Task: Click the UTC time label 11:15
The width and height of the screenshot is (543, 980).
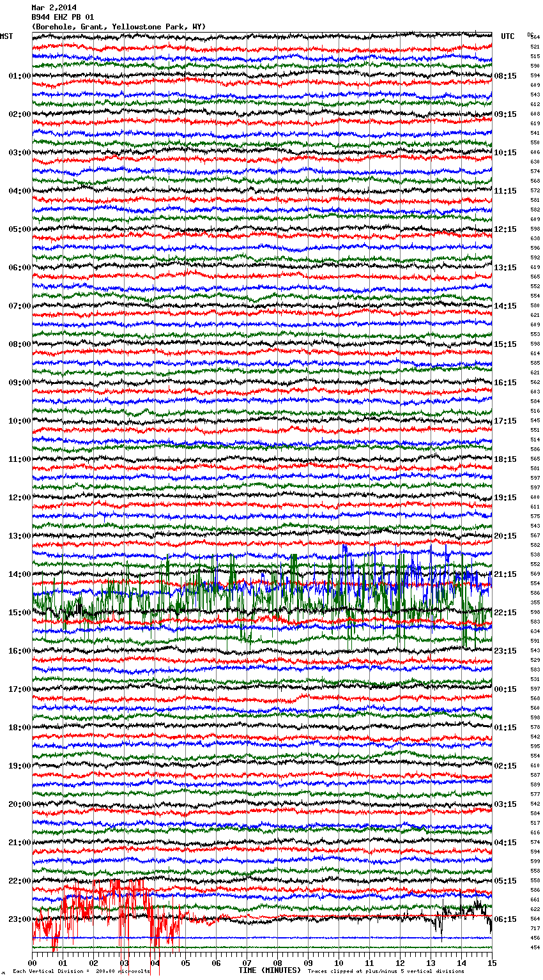Action: tap(505, 191)
